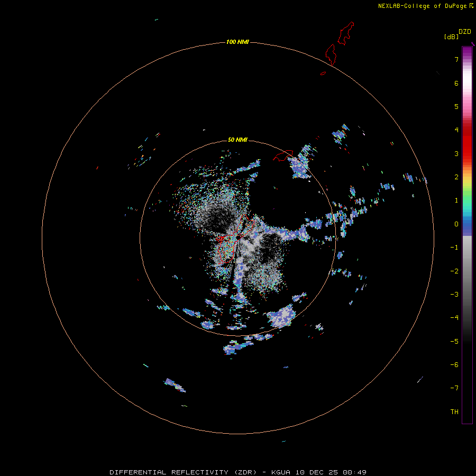The height and width of the screenshot is (476, 476).
Task: Click the -5 value on the color scale
Action: point(454,342)
